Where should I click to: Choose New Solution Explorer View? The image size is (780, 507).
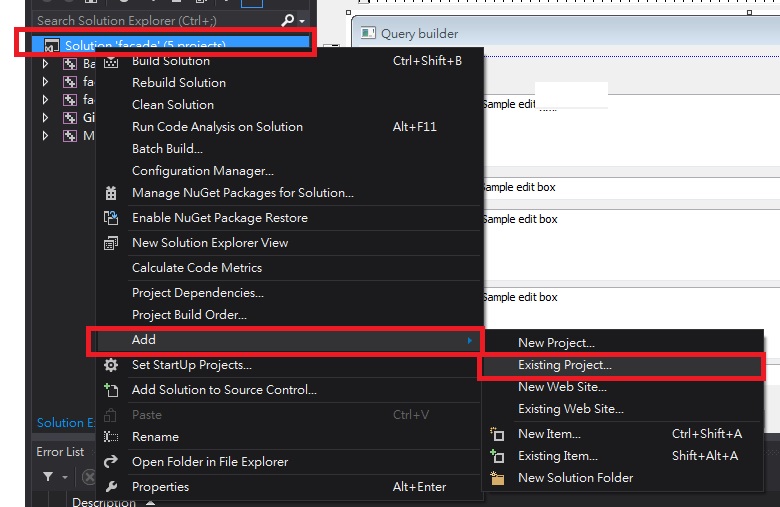coord(290,242)
